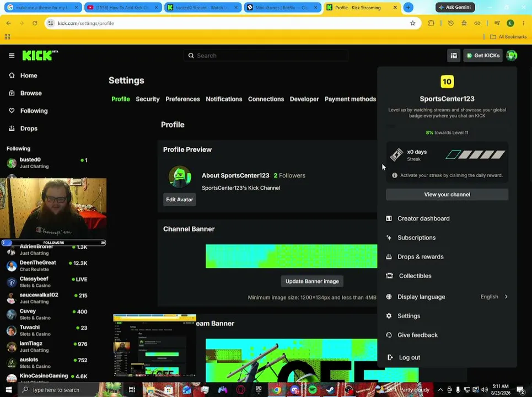Open the Connections settings tab
The image size is (532, 397).
tap(266, 99)
